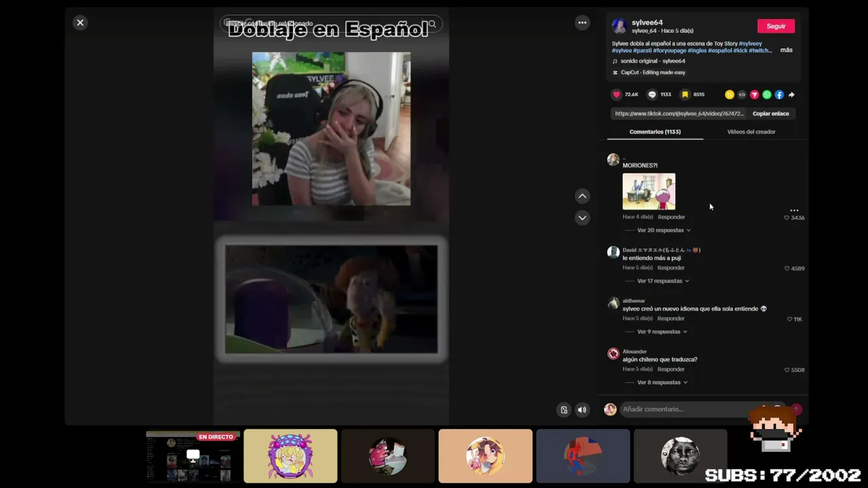Go to the next video arrow

[x=582, y=218]
